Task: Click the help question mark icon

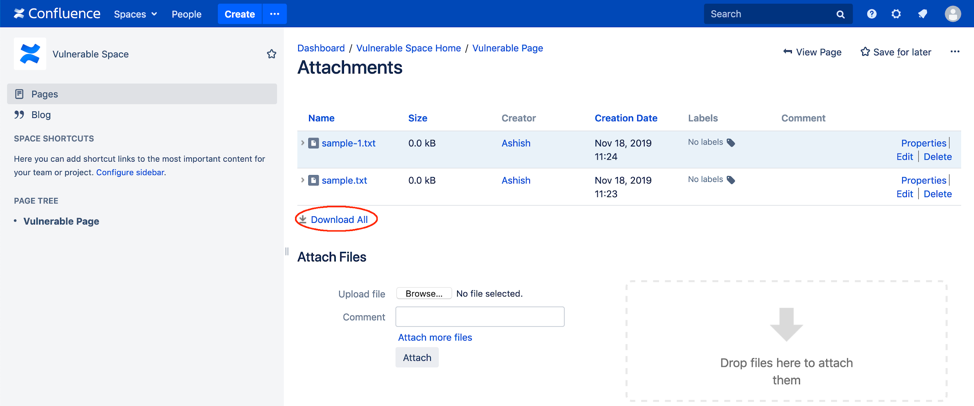Action: 871,14
